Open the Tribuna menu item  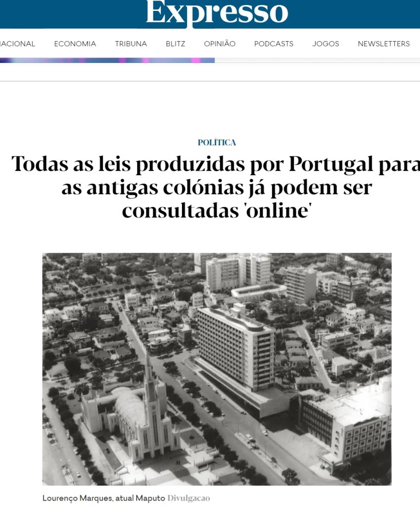tap(131, 44)
